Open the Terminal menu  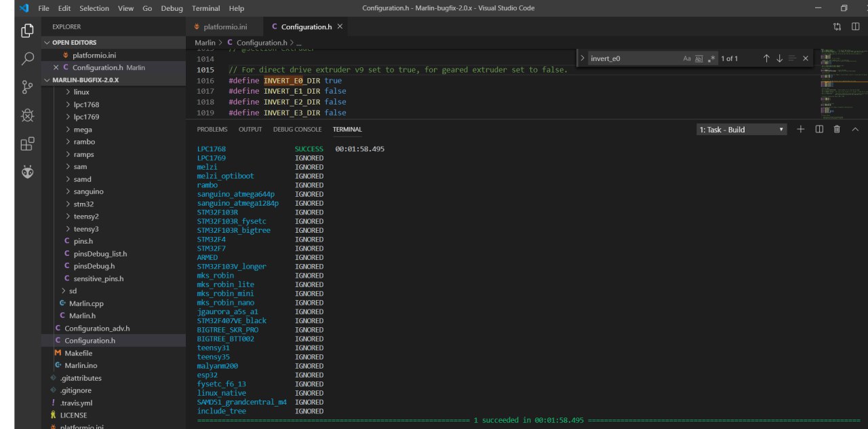[206, 8]
